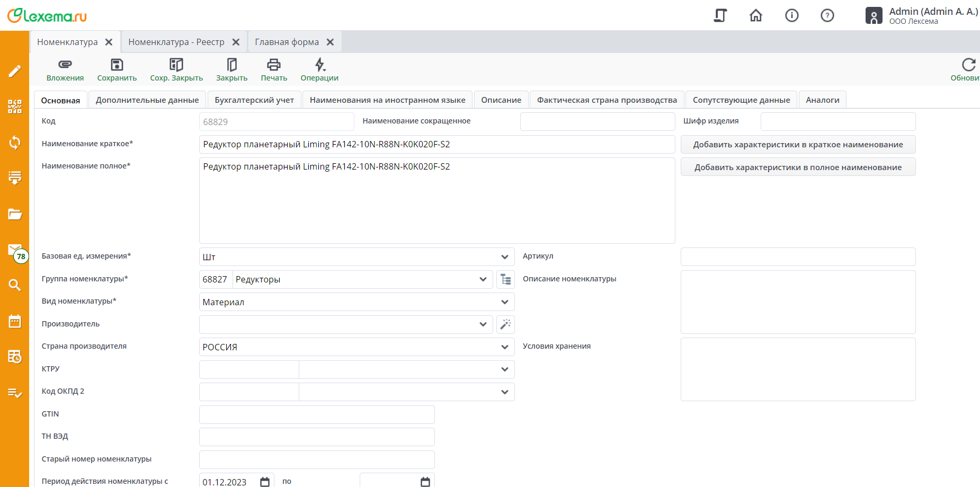
Task: Click the magic wand next to Производитель
Action: click(505, 324)
